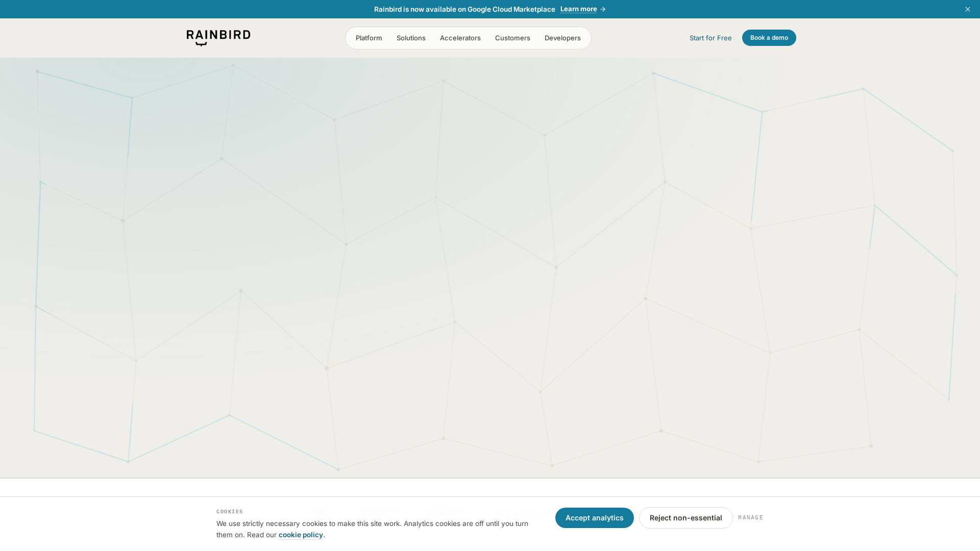This screenshot has width=980, height=551.
Task: Open the Platform navigation menu
Action: coord(369,38)
